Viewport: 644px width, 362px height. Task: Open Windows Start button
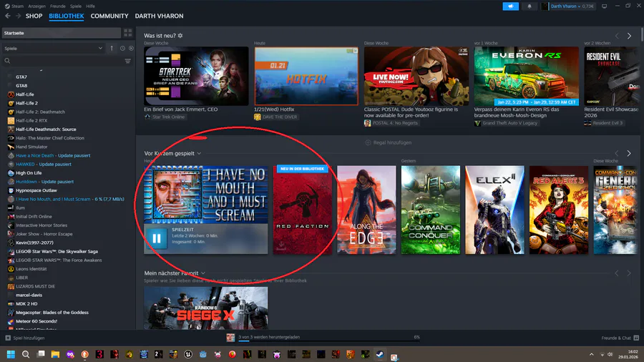point(11,354)
